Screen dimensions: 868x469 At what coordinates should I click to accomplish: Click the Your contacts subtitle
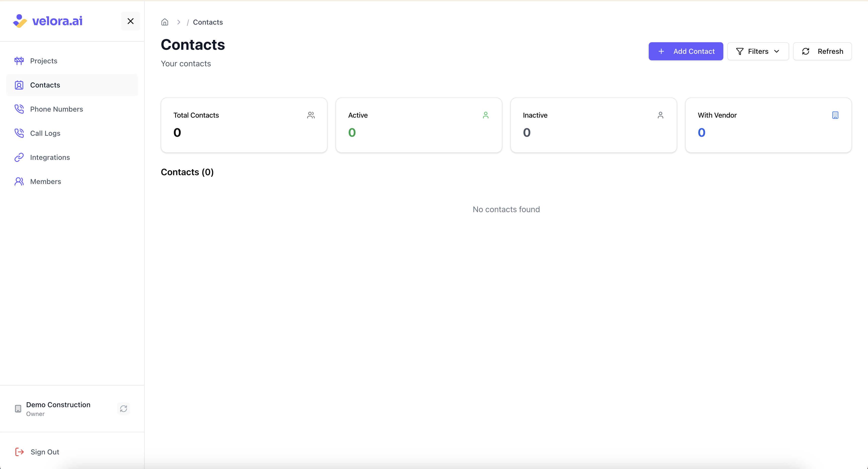point(186,64)
